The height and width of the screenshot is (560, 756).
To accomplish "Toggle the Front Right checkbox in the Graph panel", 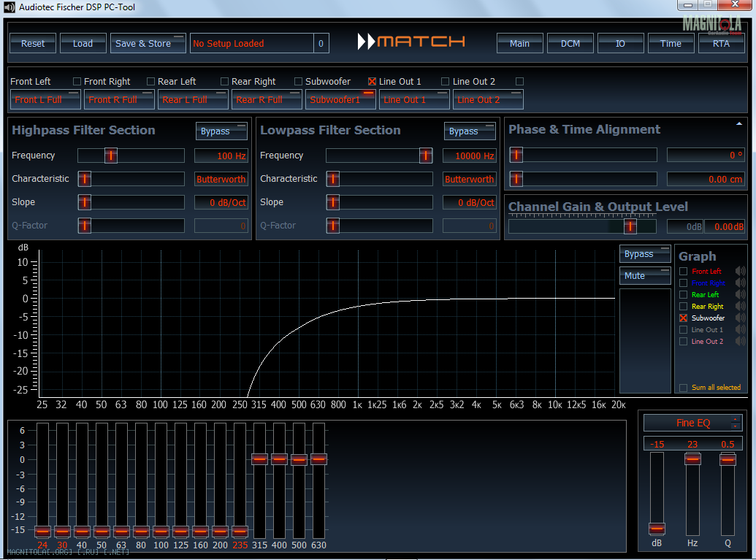I will [683, 283].
